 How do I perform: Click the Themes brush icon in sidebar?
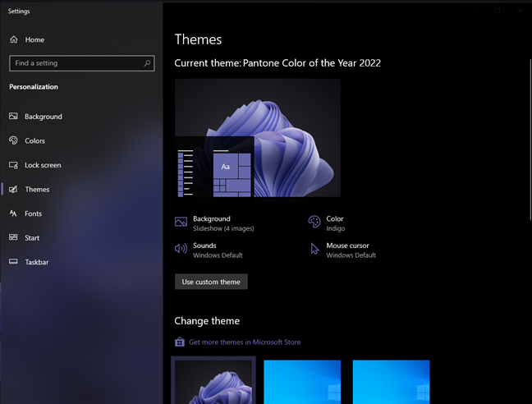pyautogui.click(x=13, y=190)
